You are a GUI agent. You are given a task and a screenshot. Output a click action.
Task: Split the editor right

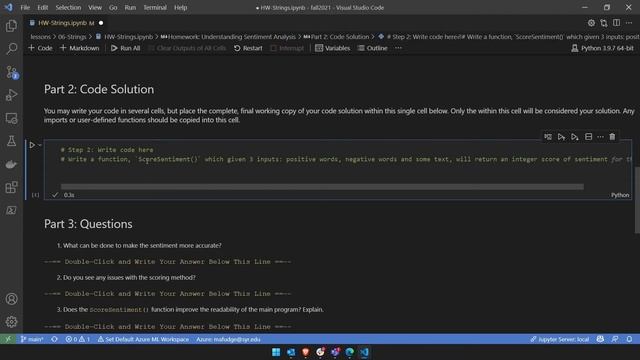tap(616, 23)
